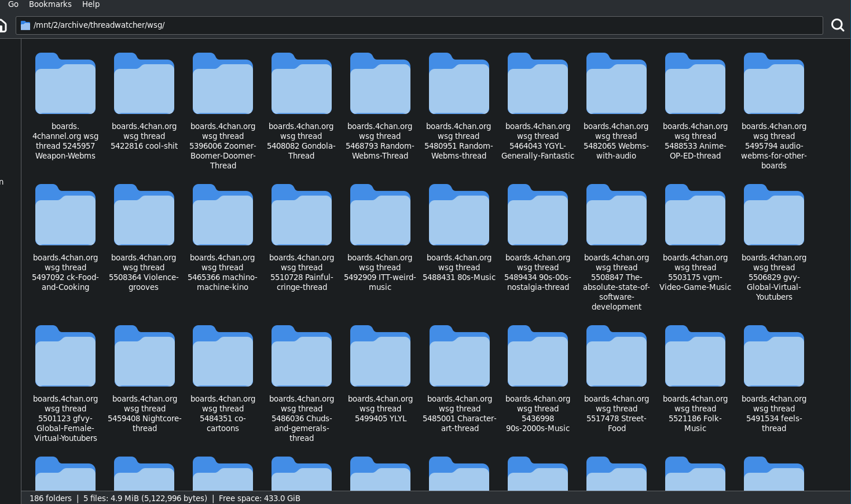This screenshot has width=851, height=504.
Task: Open the Bookmarks menu
Action: point(50,4)
